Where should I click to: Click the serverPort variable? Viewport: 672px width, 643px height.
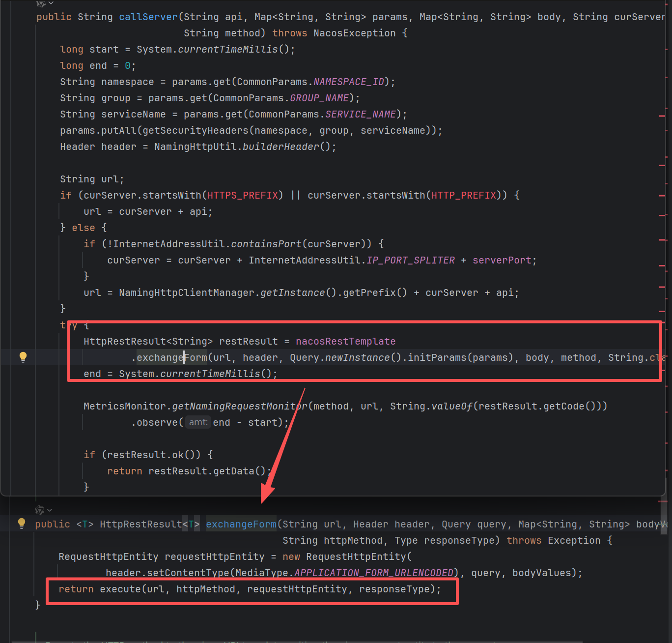point(502,260)
